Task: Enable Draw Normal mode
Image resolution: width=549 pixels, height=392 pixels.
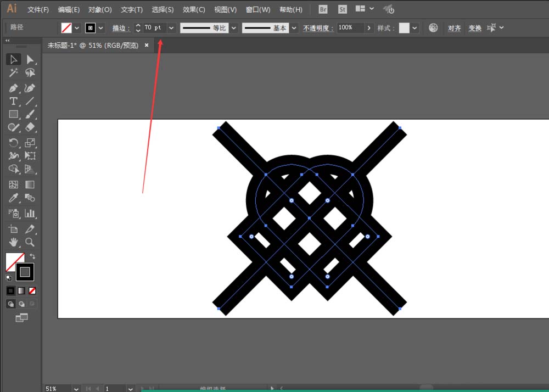Action: pyautogui.click(x=11, y=304)
